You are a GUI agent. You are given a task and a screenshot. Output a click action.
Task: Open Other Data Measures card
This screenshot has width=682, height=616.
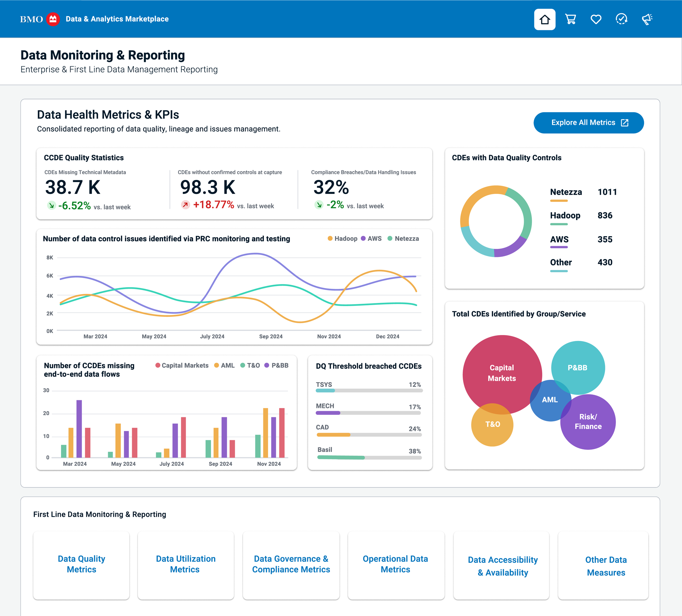(606, 566)
